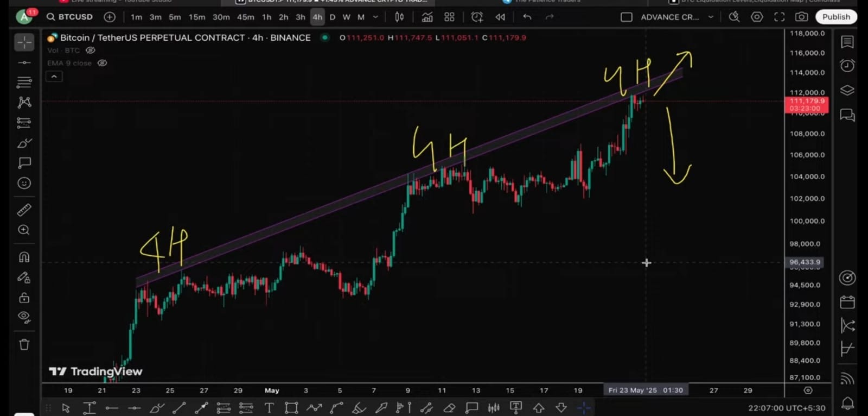Open the emoji icons tool
The image size is (868, 416).
tap(24, 183)
